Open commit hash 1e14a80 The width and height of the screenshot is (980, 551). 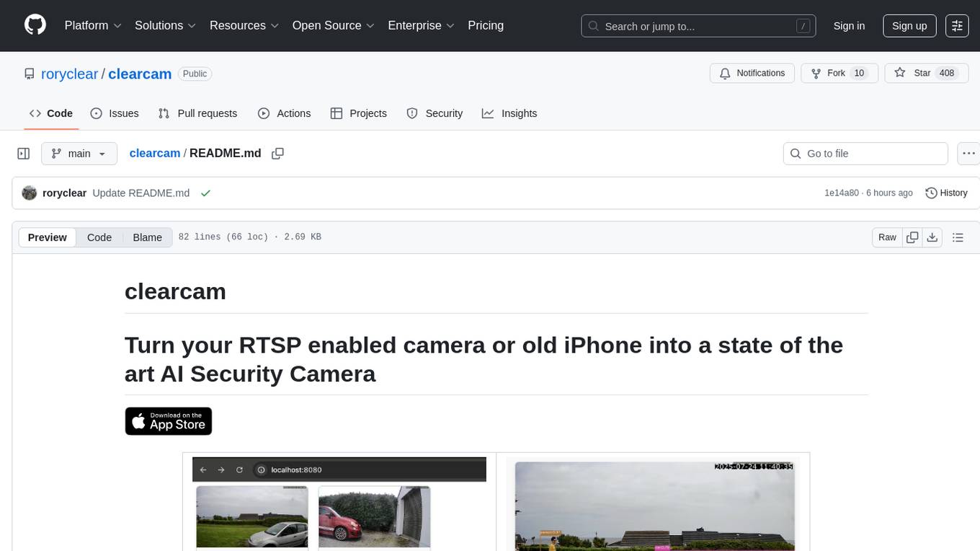coord(842,193)
